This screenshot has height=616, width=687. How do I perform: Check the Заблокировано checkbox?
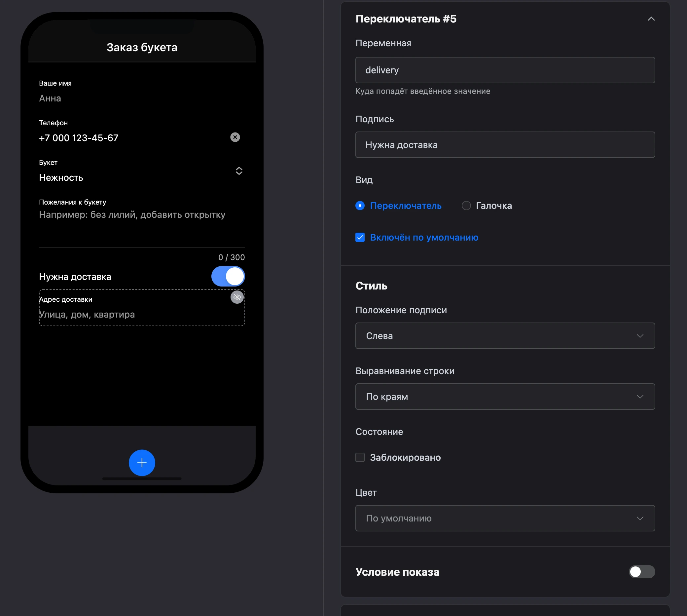(360, 458)
